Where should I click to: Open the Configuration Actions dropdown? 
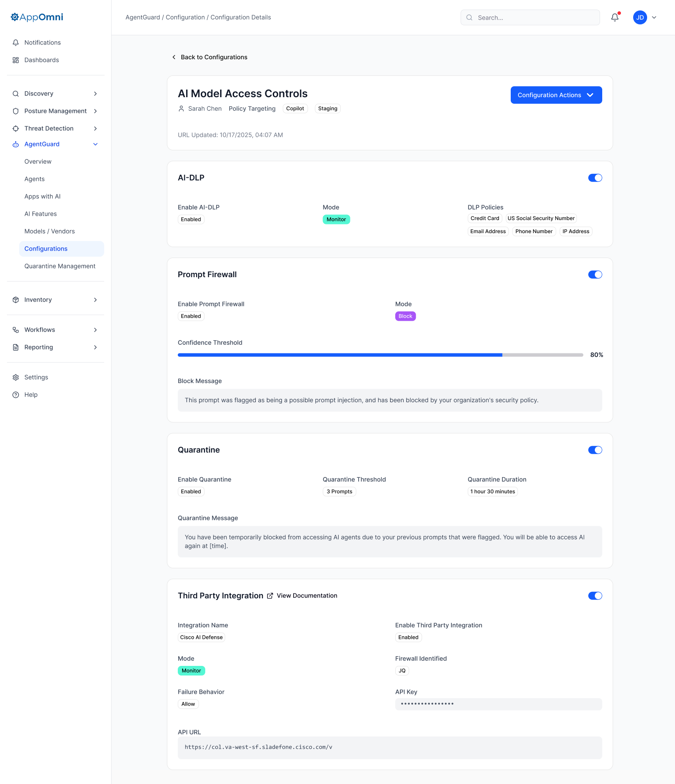556,95
